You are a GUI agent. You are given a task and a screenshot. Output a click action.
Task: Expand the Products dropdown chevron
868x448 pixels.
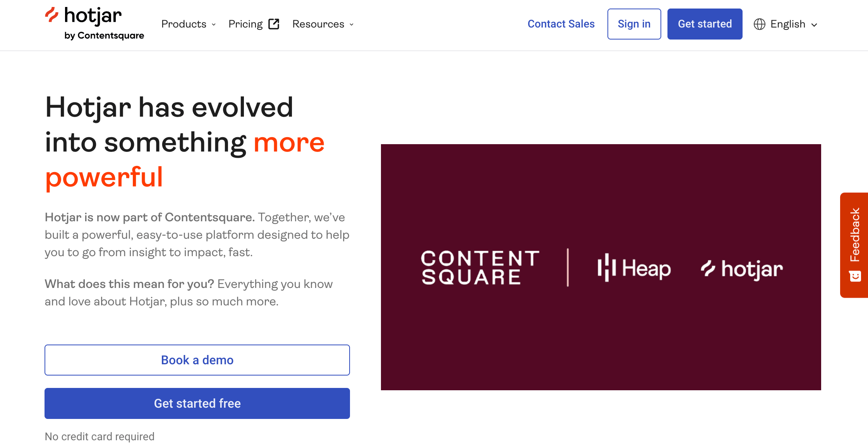pos(214,24)
